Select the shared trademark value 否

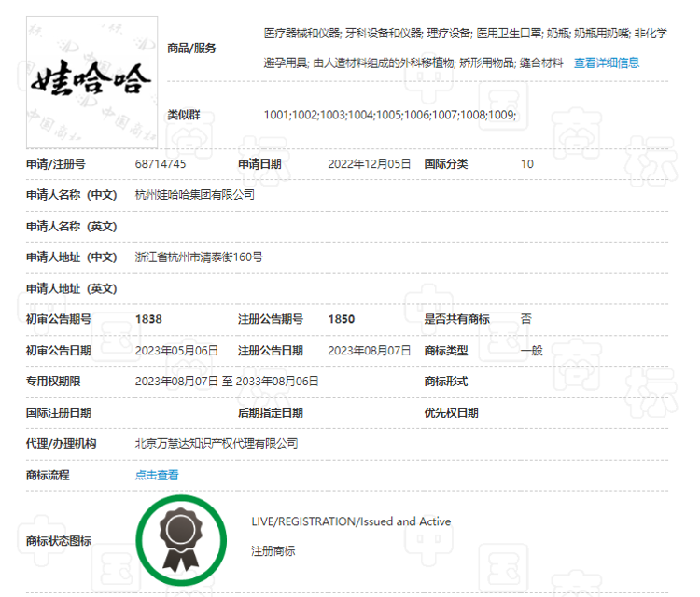526,319
